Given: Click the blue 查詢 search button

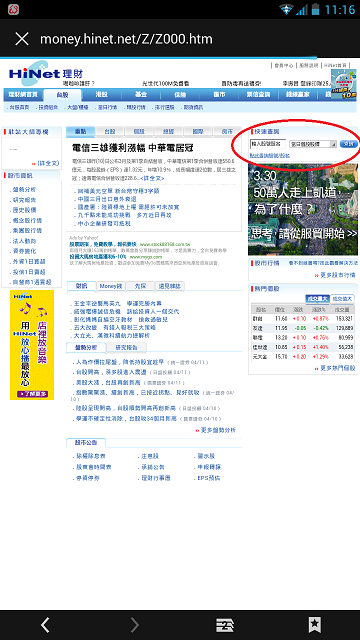Looking at the screenshot, I should click(x=349, y=144).
